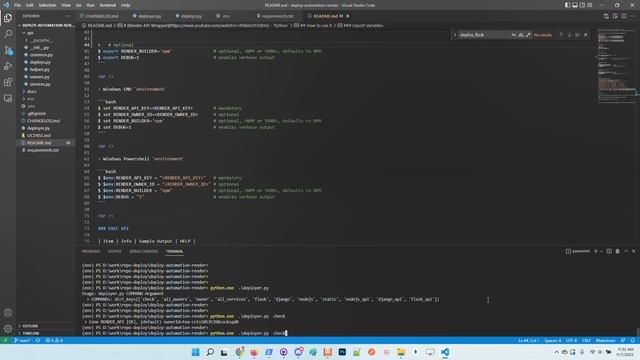Image resolution: width=640 pixels, height=360 pixels.
Task: Click Markdown language mode in status bar
Action: tap(605, 340)
